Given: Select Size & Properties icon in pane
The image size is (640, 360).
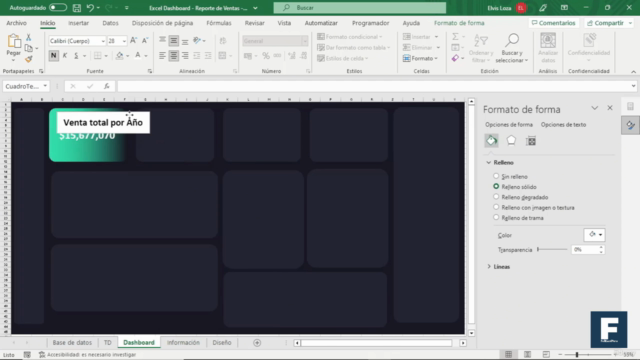Looking at the screenshot, I should [x=531, y=141].
